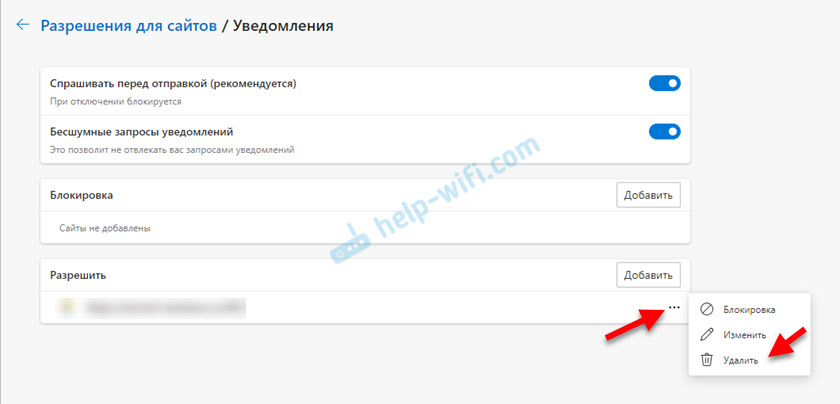Click the Сайты не добавлены placeholder text
The height and width of the screenshot is (404, 840).
tap(104, 228)
